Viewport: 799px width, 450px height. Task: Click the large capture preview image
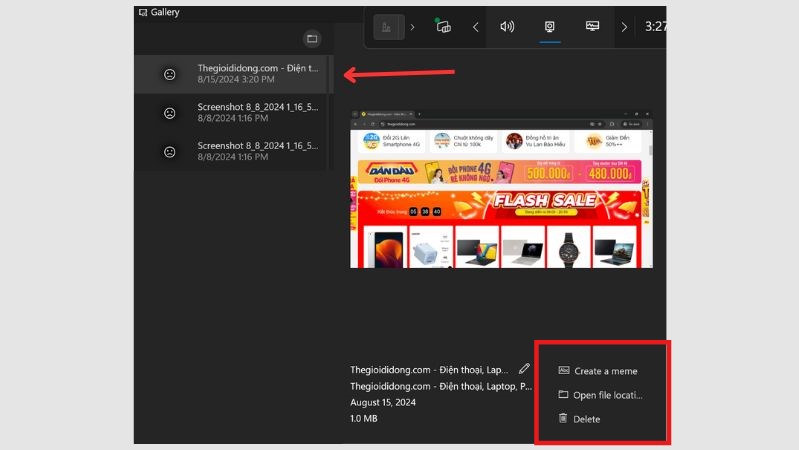501,189
